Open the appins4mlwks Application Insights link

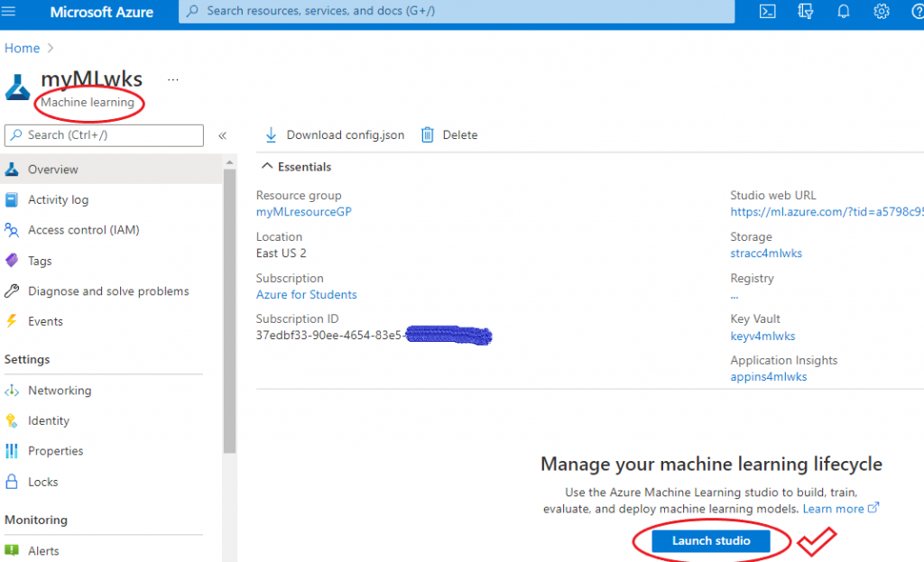(x=769, y=376)
